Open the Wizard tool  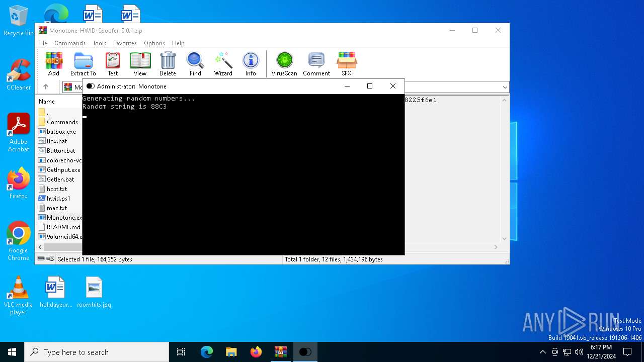[x=223, y=64]
